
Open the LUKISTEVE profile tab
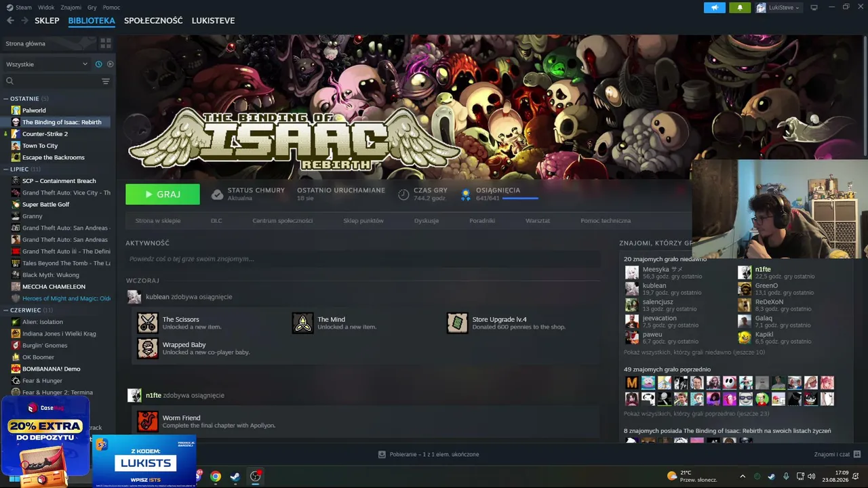tap(213, 20)
